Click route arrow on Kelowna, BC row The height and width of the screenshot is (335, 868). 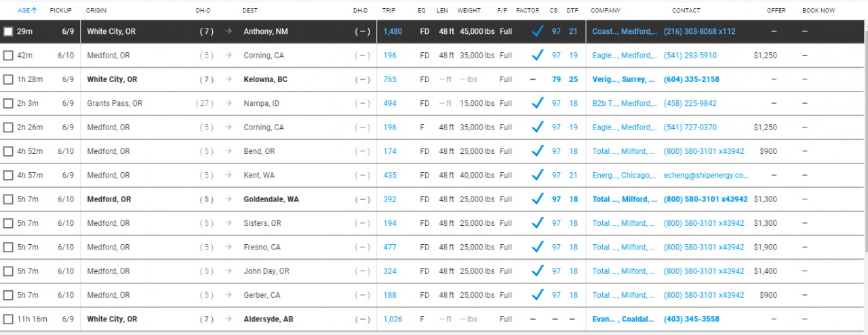coord(229,79)
